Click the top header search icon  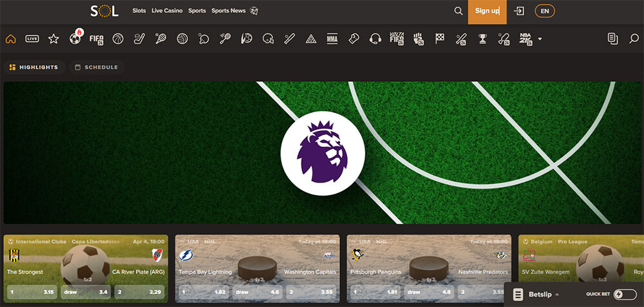[x=459, y=12]
